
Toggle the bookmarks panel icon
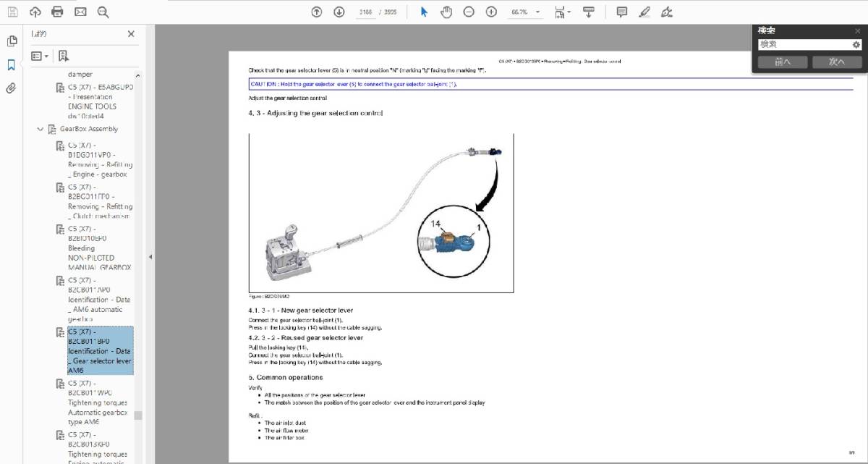coord(12,65)
